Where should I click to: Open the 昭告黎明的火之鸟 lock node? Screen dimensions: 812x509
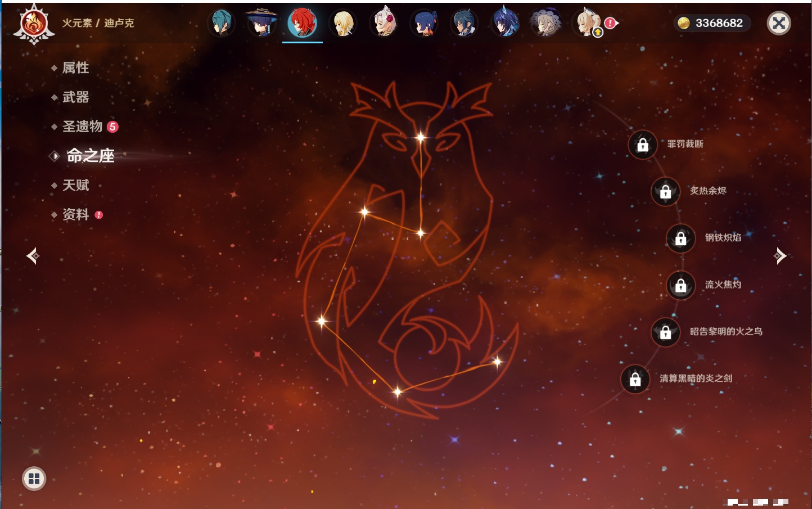(x=665, y=332)
